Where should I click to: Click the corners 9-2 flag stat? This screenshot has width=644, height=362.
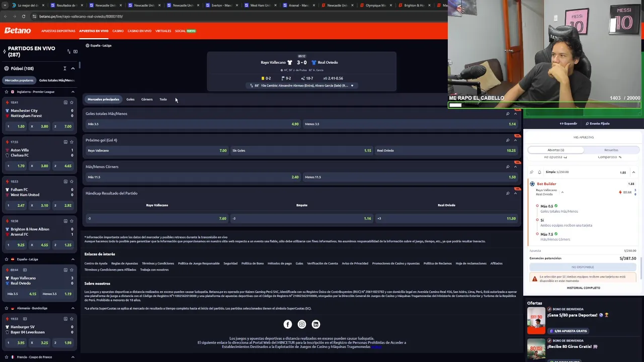[286, 78]
